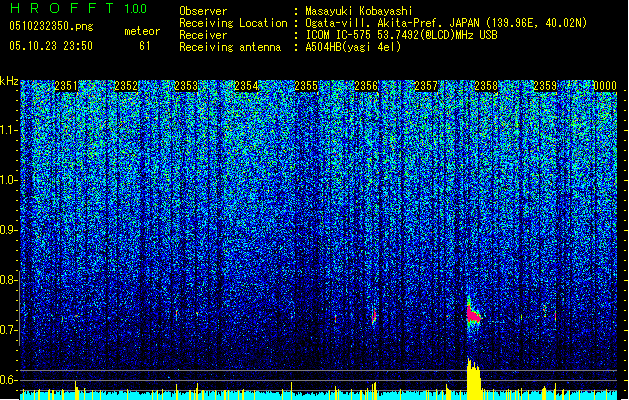Click the kHz axis unit label
629x400 pixels.
9,81
